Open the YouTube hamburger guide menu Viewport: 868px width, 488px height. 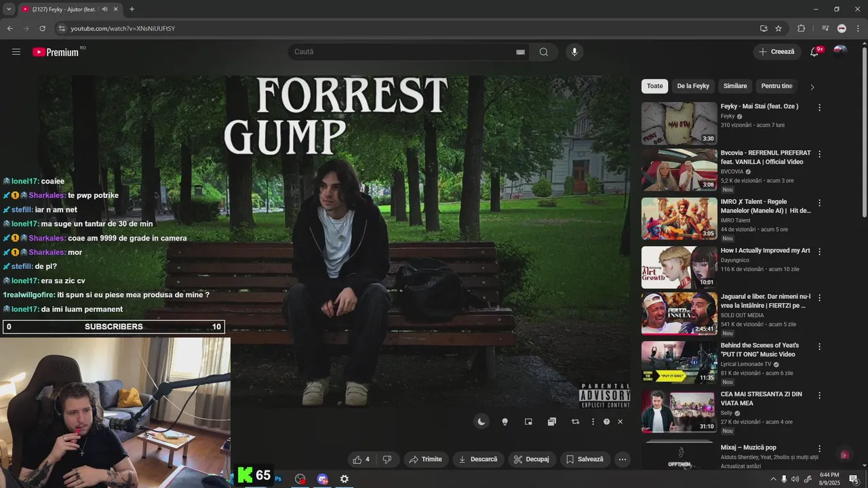(16, 52)
